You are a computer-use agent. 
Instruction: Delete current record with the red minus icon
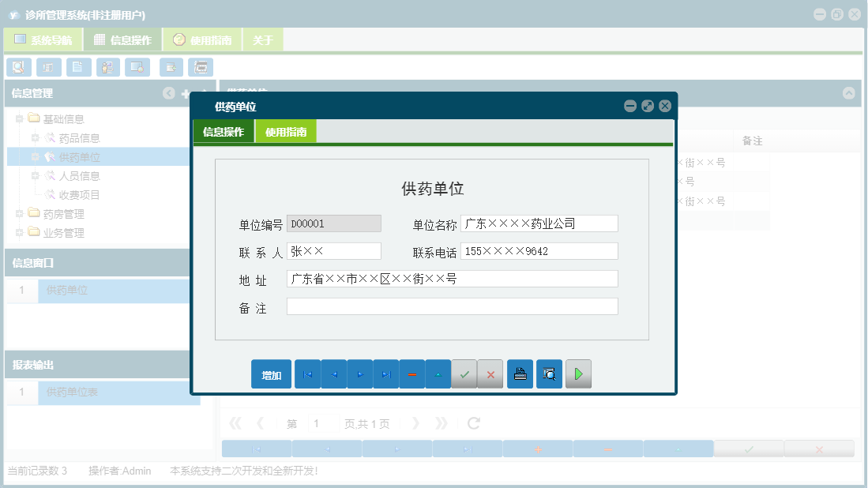coord(412,374)
